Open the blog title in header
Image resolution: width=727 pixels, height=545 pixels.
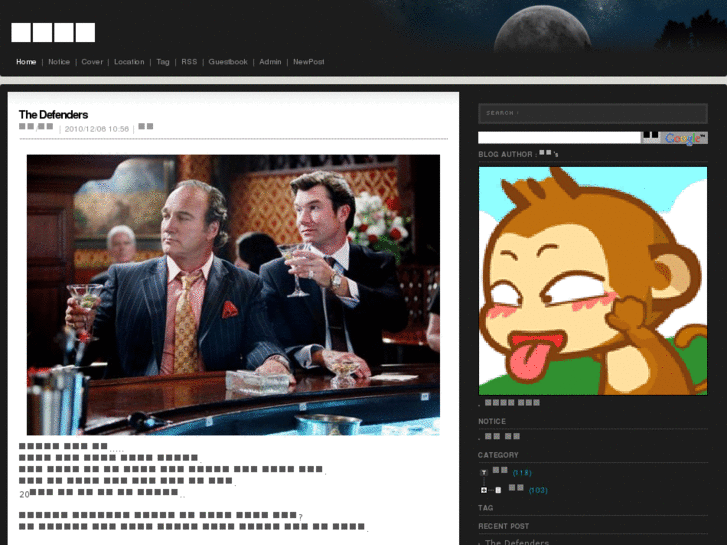tap(53, 32)
